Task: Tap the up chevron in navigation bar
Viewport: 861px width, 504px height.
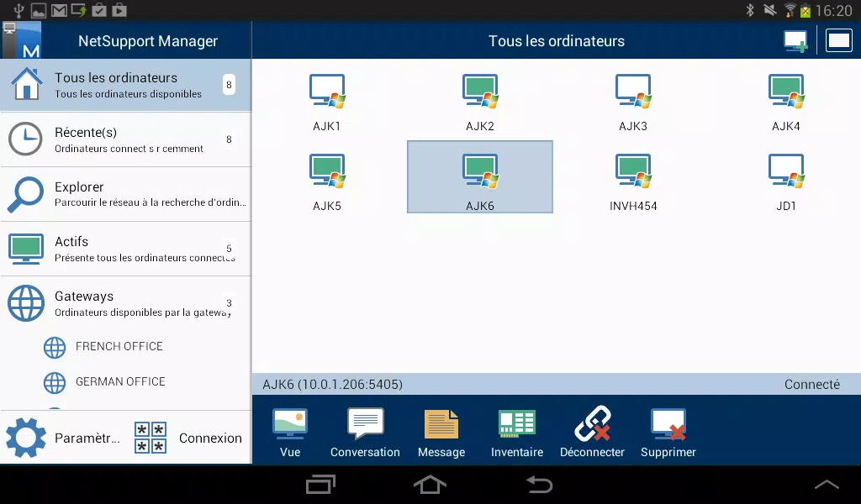Action: [x=827, y=484]
